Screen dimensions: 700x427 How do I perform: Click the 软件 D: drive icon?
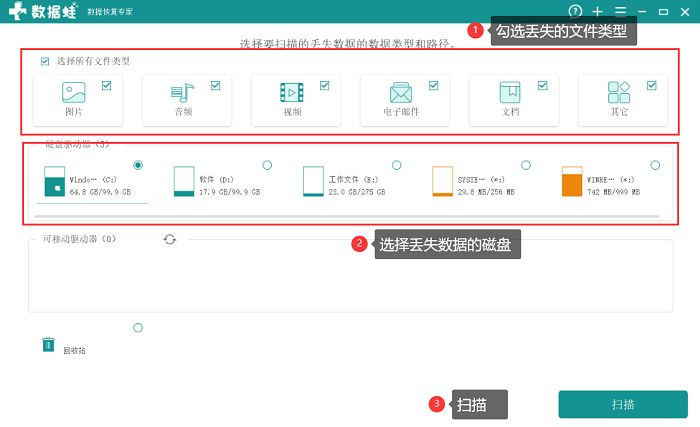[184, 181]
